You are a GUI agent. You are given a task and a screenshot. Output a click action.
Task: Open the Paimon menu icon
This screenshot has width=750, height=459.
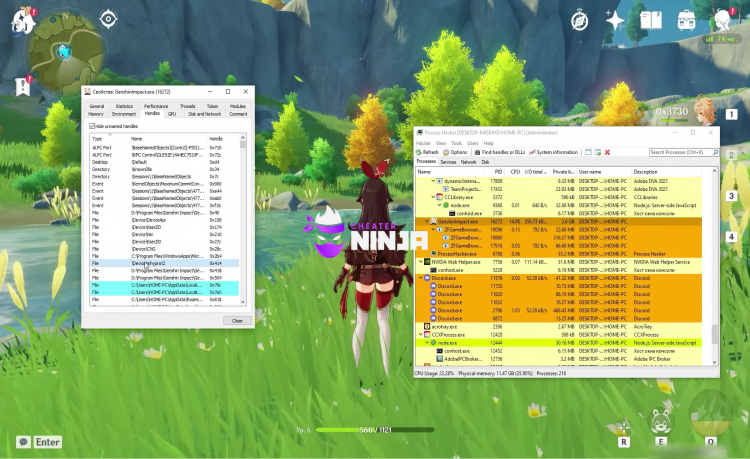click(22, 21)
